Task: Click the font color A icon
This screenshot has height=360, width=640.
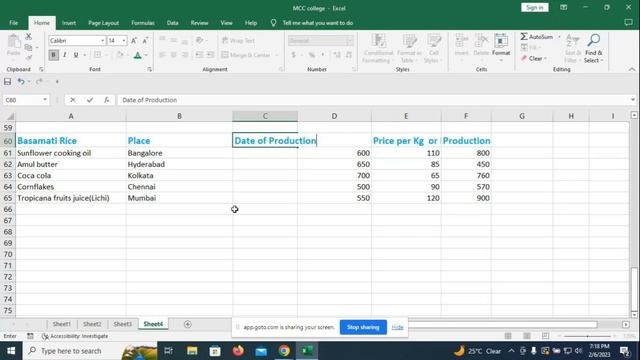Action: [138, 55]
